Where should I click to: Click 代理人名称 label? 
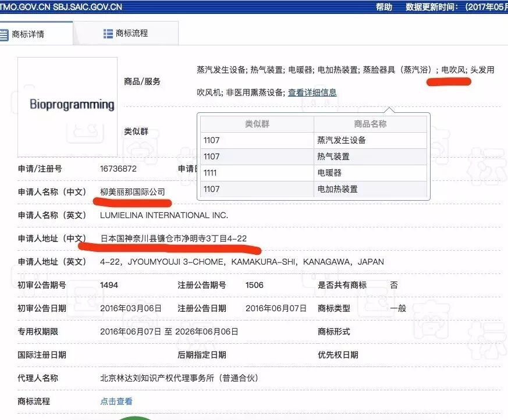pyautogui.click(x=38, y=378)
